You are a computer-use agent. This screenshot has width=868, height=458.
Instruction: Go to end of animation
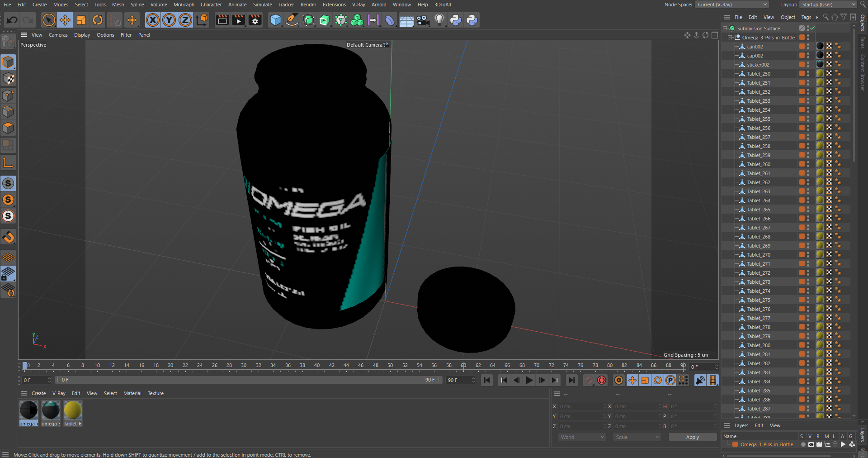(x=572, y=380)
